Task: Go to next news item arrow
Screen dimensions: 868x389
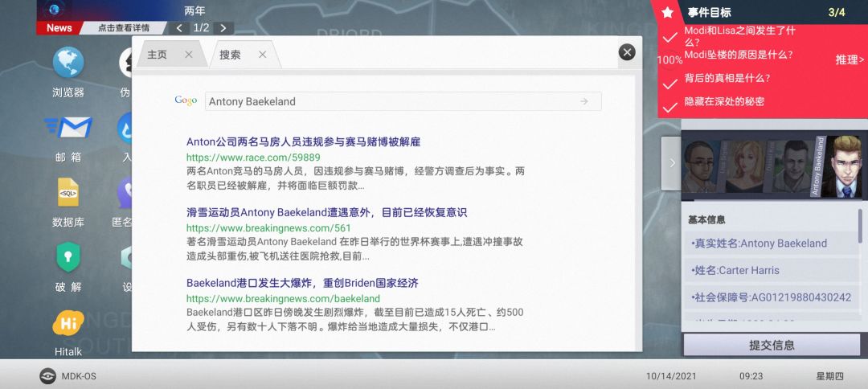Action: pyautogui.click(x=223, y=28)
